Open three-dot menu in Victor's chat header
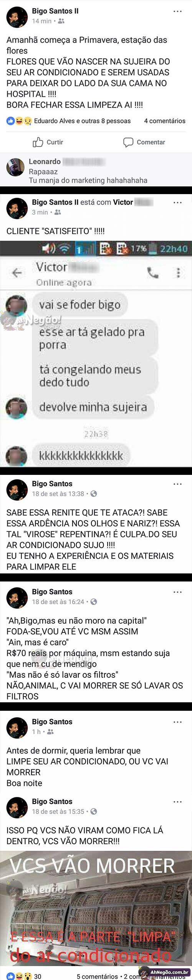 [178, 273]
